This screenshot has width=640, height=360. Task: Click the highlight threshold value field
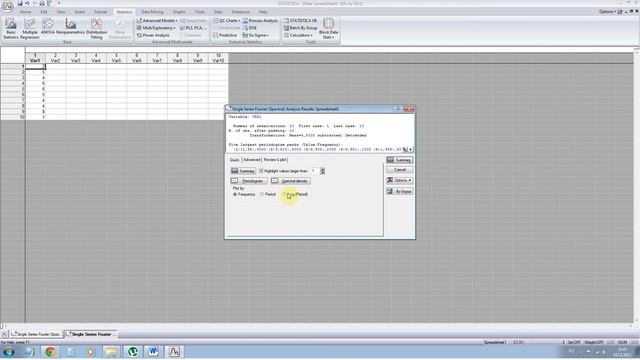click(x=315, y=171)
